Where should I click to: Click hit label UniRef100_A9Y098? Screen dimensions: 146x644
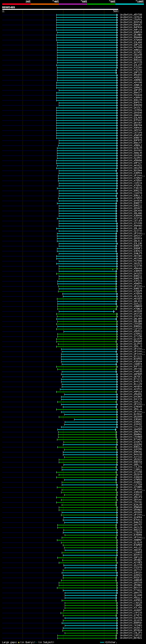point(131,82)
